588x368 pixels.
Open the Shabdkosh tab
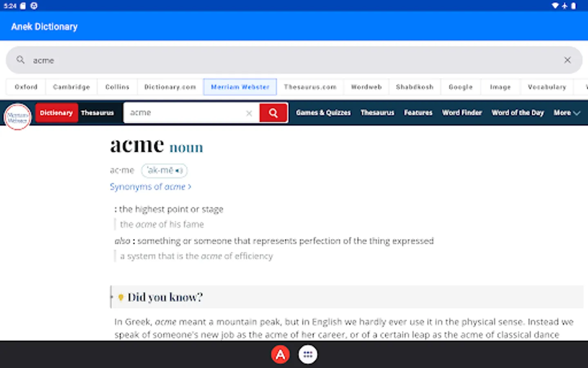414,87
